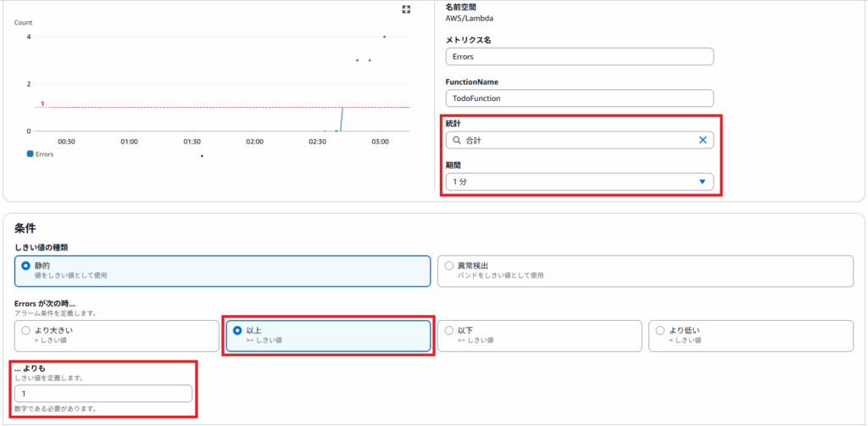This screenshot has width=868, height=426.
Task: Pick the 以上 (>= しきい値) condition
Action: pyautogui.click(x=236, y=330)
